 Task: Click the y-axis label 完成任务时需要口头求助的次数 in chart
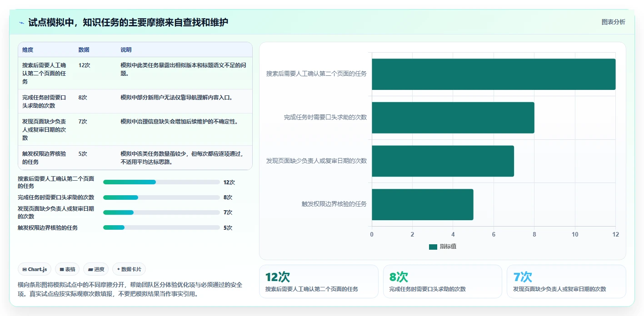point(325,118)
